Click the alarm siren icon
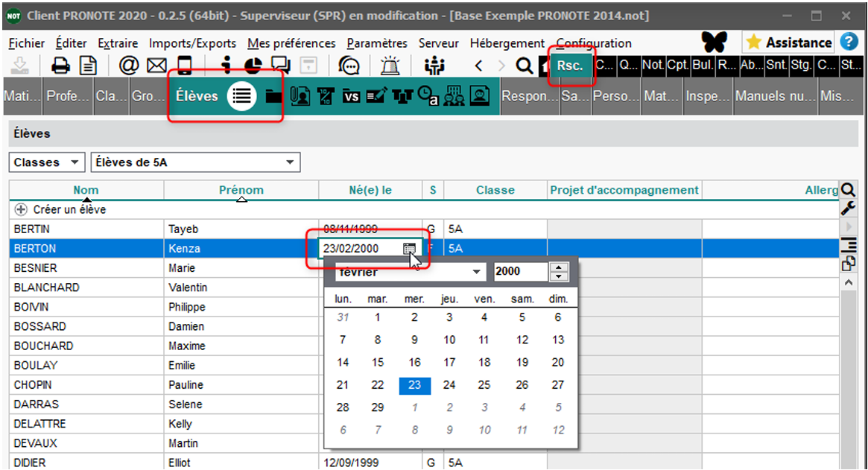Image resolution: width=868 pixels, height=470 pixels. click(x=390, y=66)
